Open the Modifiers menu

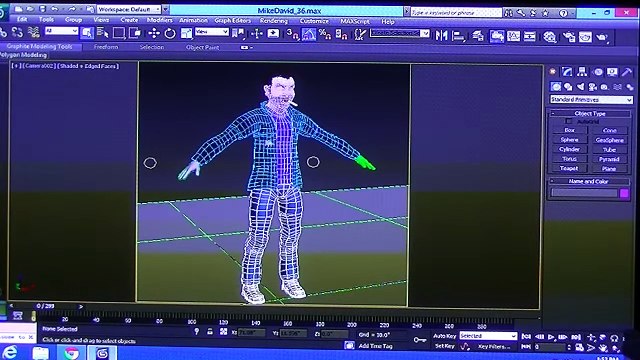[159, 20]
